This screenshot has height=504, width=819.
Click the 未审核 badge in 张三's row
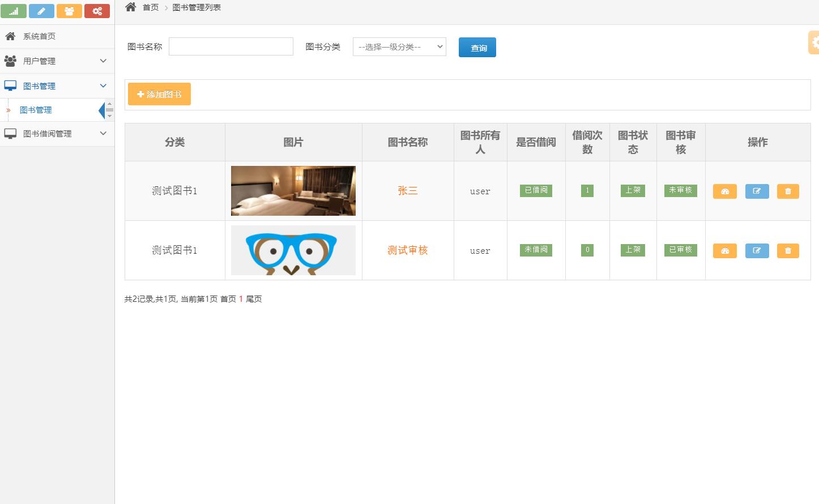click(x=680, y=191)
